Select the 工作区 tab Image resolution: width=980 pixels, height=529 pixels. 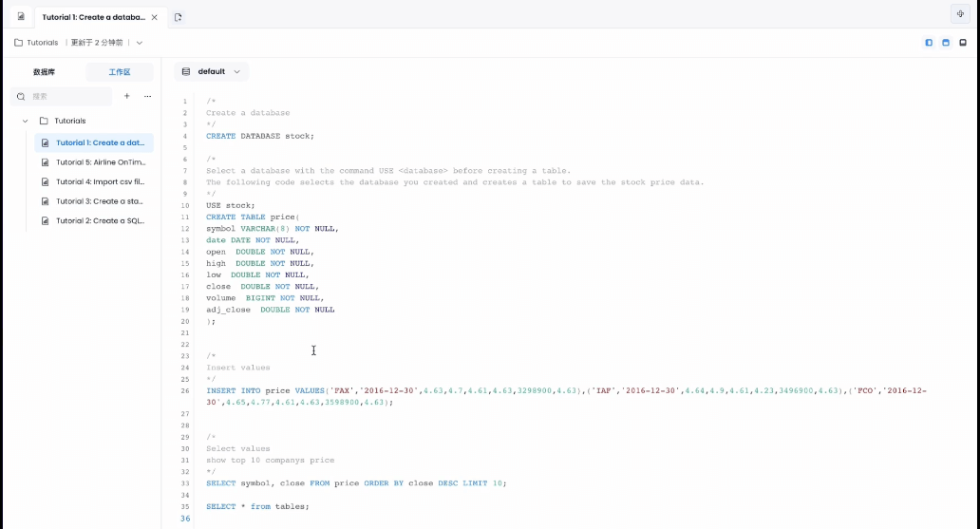[119, 72]
